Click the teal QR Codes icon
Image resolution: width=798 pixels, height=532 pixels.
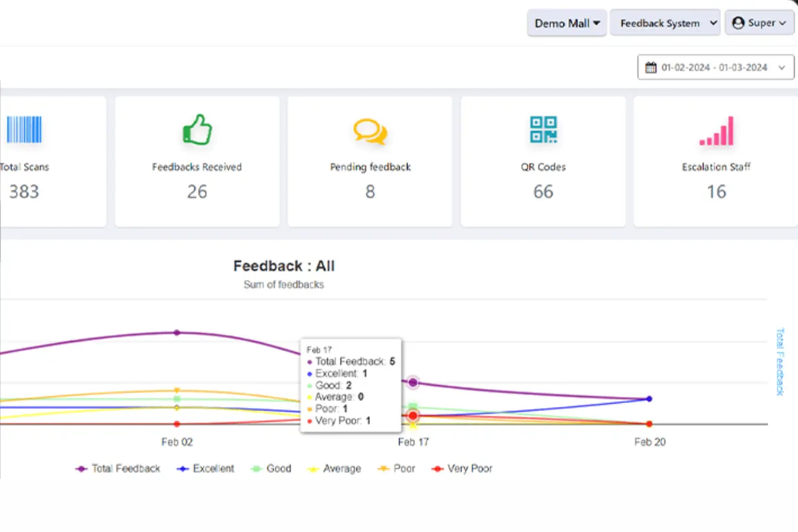pos(543,129)
